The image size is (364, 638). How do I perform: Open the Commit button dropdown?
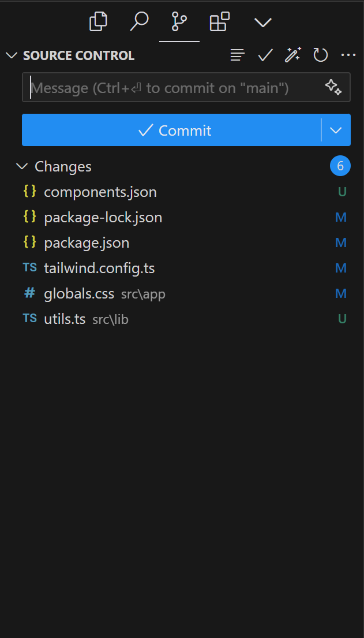pos(335,130)
